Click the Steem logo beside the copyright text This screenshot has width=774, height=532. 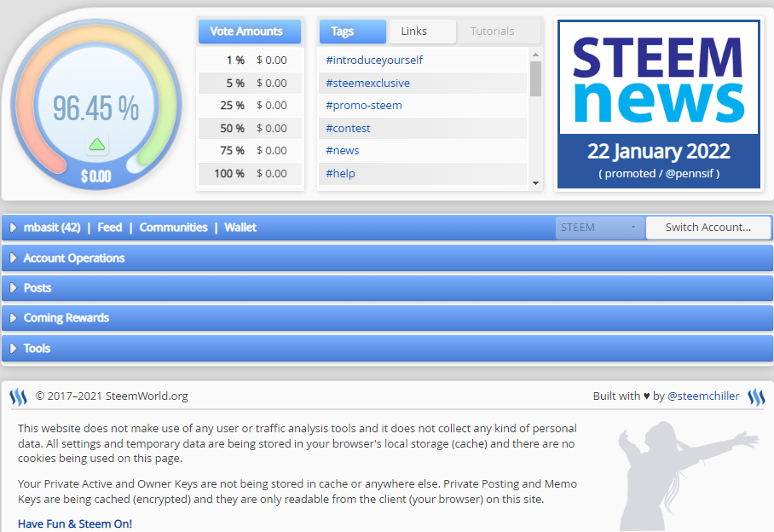(x=18, y=396)
